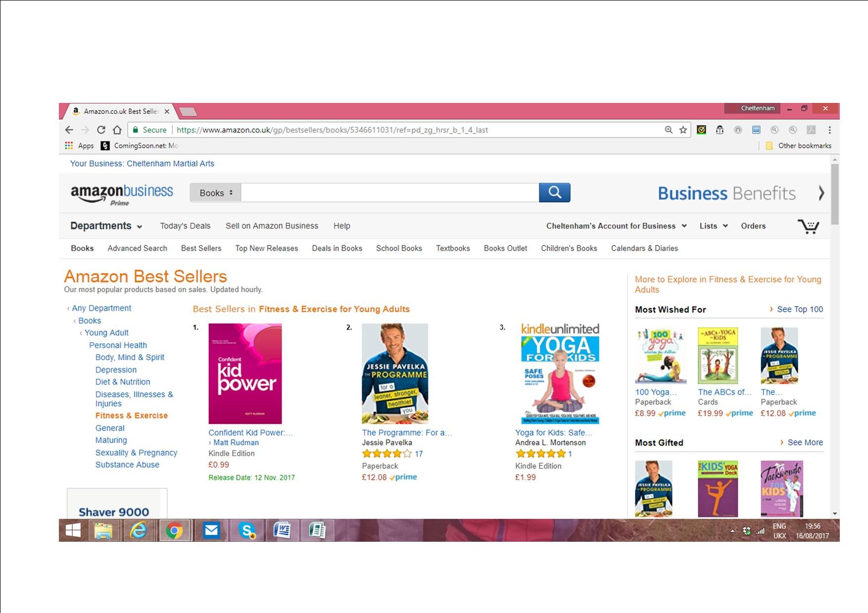Viewport: 868px width, 613px height.
Task: Open the Help menu item
Action: click(341, 226)
